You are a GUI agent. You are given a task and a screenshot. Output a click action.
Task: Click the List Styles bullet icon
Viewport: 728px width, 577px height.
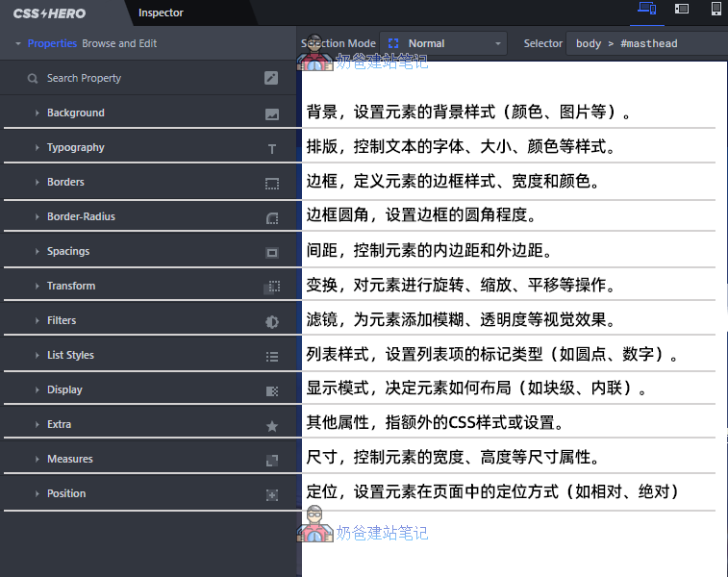click(272, 357)
